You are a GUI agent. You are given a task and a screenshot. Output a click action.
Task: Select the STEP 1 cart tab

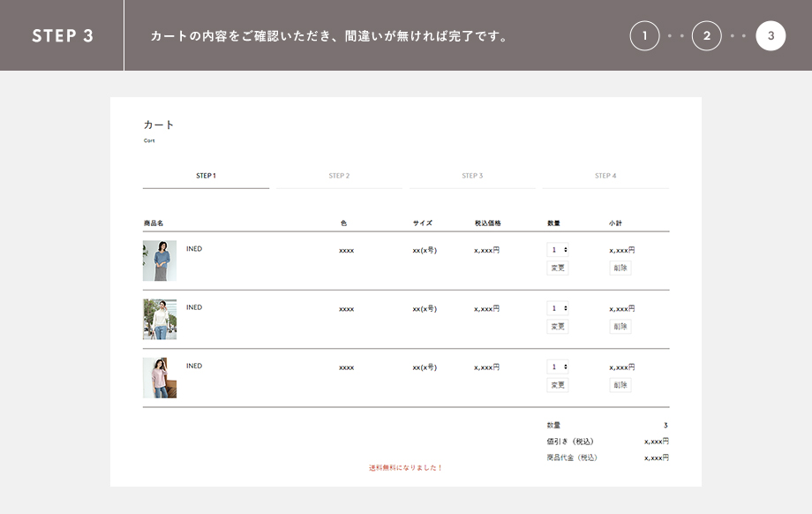click(206, 176)
